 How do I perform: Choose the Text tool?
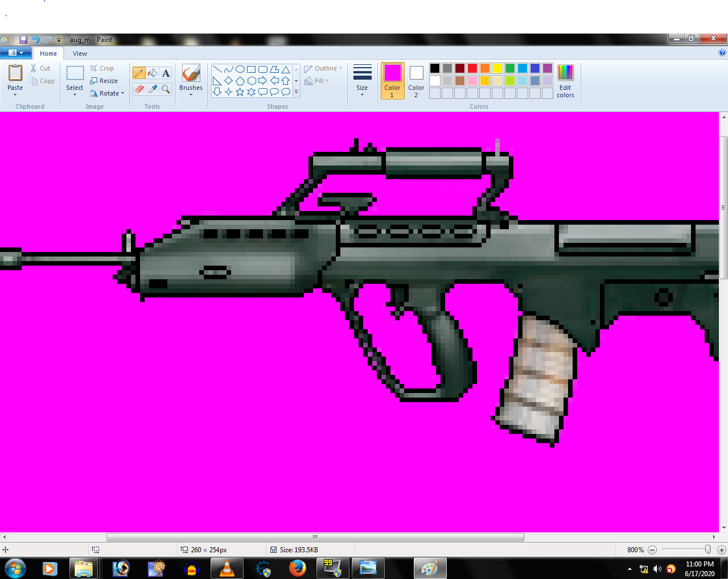166,73
